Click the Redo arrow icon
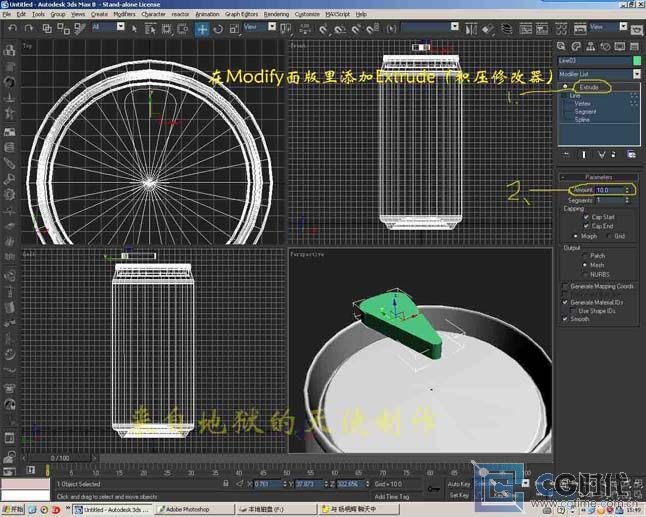 pos(28,28)
